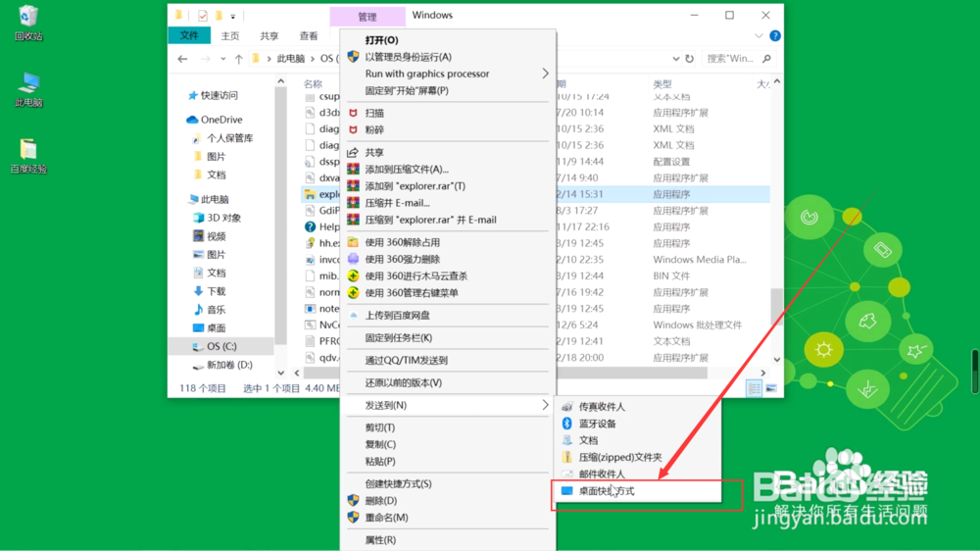
Task: Select 快速访问 in navigation pane
Action: pyautogui.click(x=213, y=95)
